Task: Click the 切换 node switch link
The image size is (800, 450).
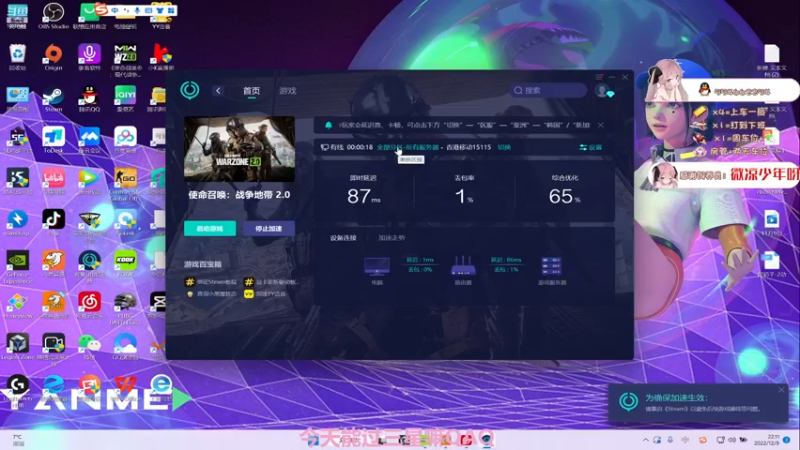Action: click(x=504, y=147)
